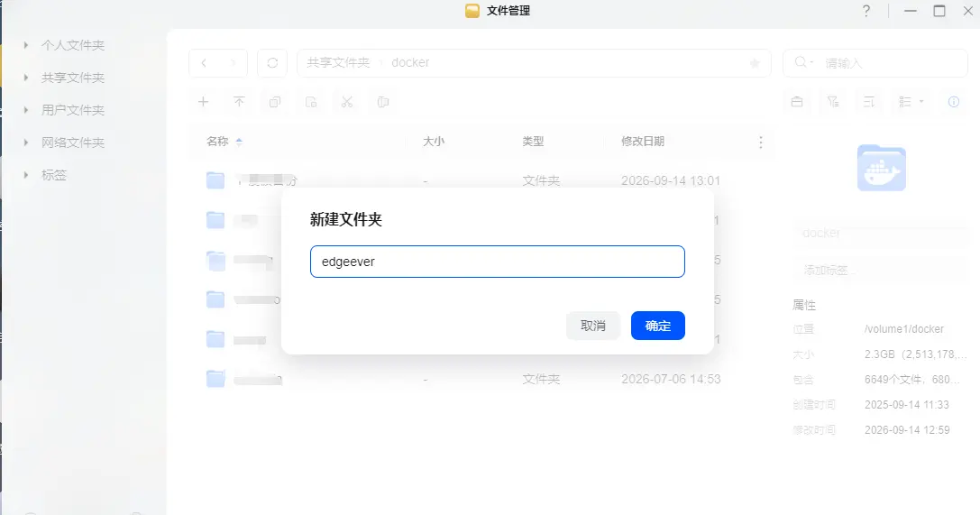Viewport: 980px width, 515px height.
Task: Sort by the 名称 column header
Action: (x=217, y=142)
